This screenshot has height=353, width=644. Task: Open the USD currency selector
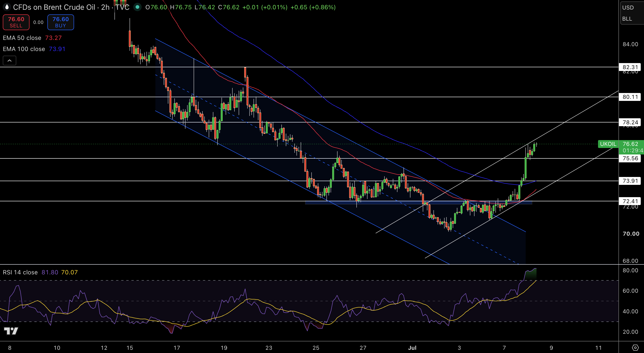pyautogui.click(x=628, y=7)
